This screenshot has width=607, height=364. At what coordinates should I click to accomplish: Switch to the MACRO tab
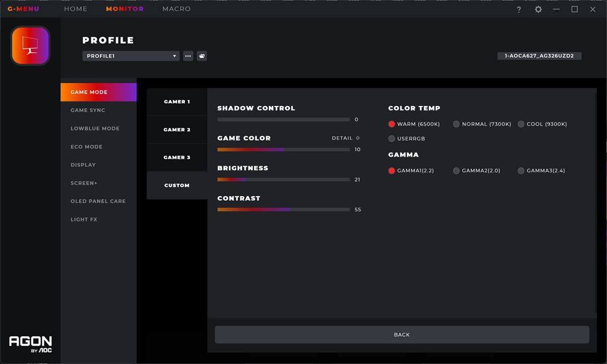tap(176, 9)
